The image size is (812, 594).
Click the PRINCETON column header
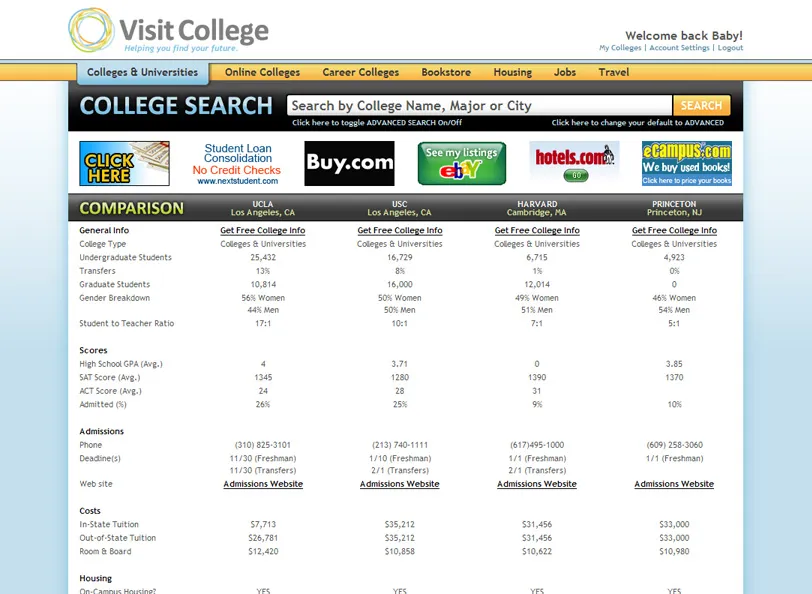[x=674, y=208]
